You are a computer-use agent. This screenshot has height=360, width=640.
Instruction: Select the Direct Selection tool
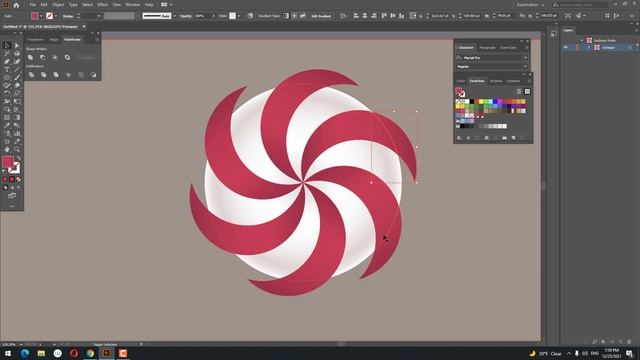(x=17, y=46)
